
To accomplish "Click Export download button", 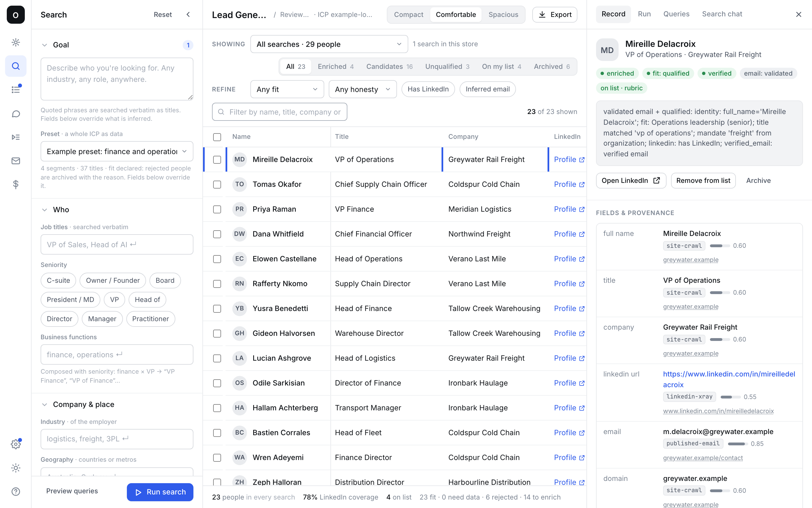I will pyautogui.click(x=555, y=14).
